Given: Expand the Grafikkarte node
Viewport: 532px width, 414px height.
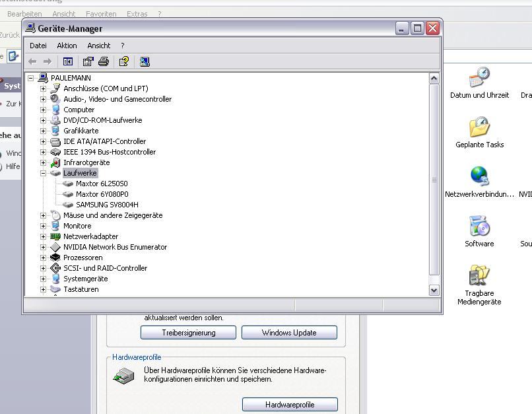Looking at the screenshot, I should pyautogui.click(x=43, y=131).
